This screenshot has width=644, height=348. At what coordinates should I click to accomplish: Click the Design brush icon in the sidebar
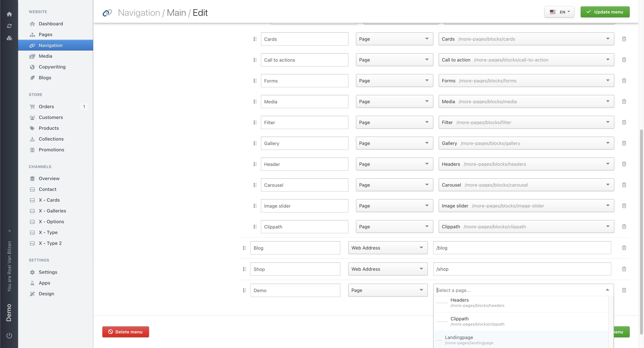click(x=33, y=294)
